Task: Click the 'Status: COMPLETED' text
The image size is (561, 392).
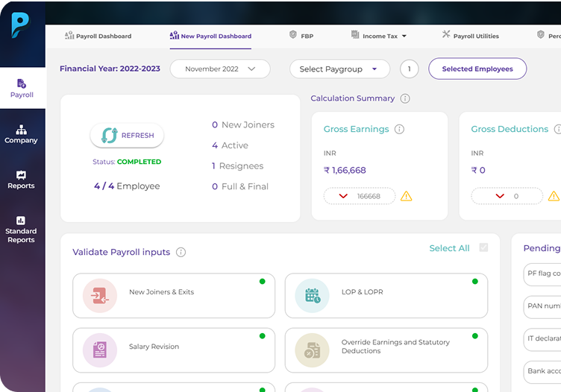Action: 127,162
